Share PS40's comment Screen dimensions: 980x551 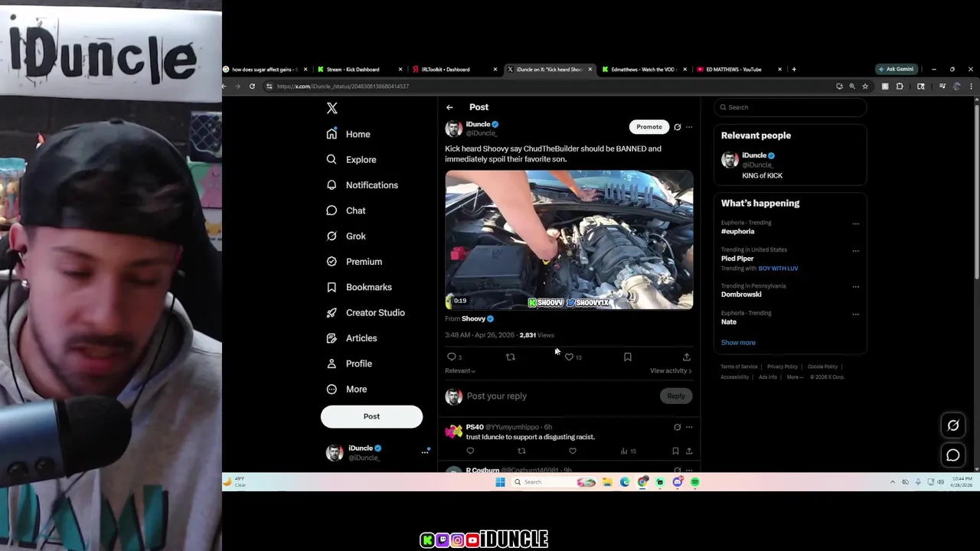click(689, 452)
